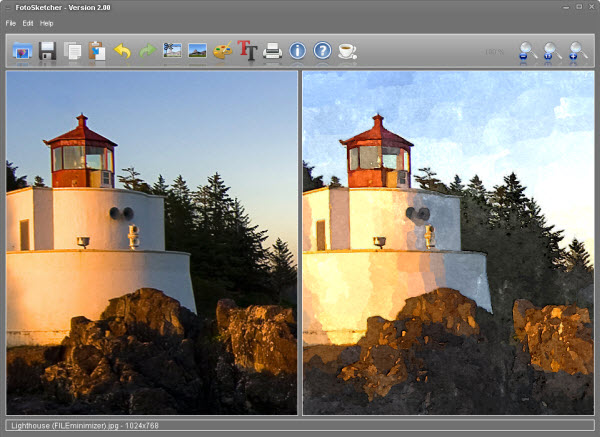Viewport: 600px width, 437px height.
Task: Add text using the T tool
Action: (x=247, y=50)
